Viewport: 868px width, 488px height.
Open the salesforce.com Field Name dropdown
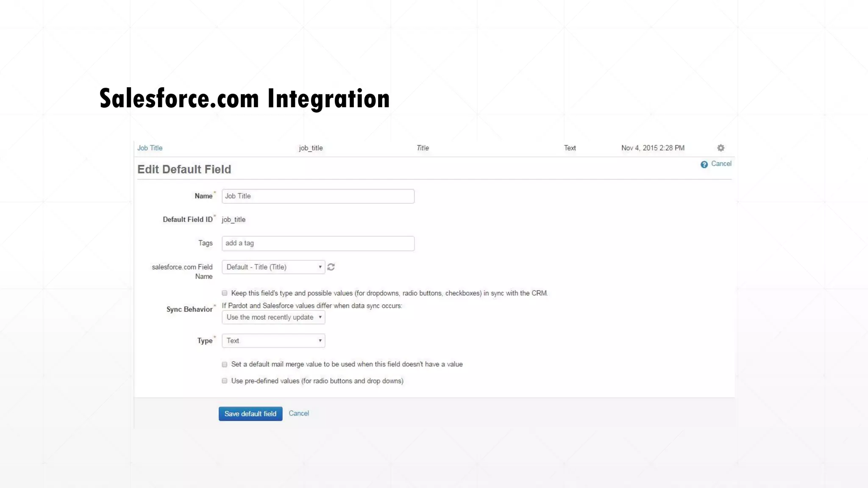273,267
